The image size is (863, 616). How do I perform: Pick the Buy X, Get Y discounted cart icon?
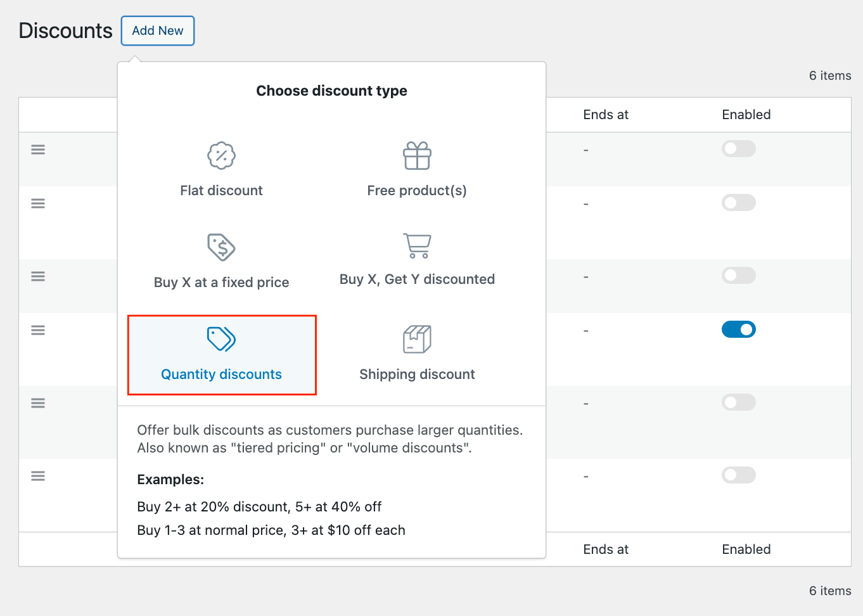(417, 246)
